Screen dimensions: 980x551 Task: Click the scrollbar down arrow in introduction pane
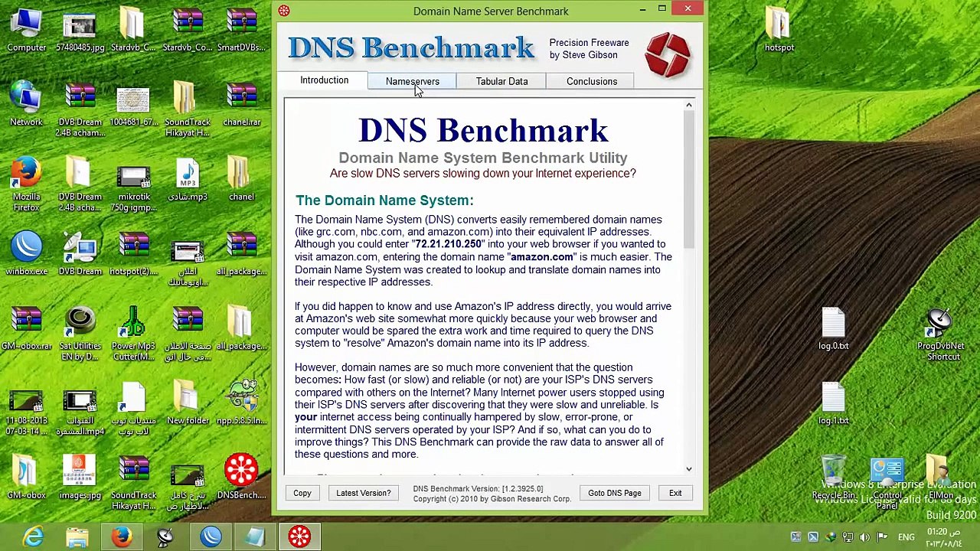(x=688, y=468)
